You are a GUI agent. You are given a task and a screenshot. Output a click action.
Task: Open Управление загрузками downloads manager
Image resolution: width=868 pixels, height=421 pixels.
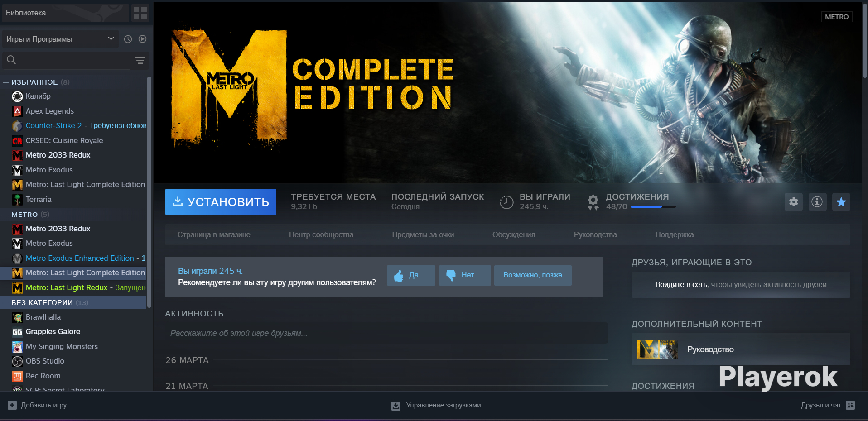(x=436, y=406)
